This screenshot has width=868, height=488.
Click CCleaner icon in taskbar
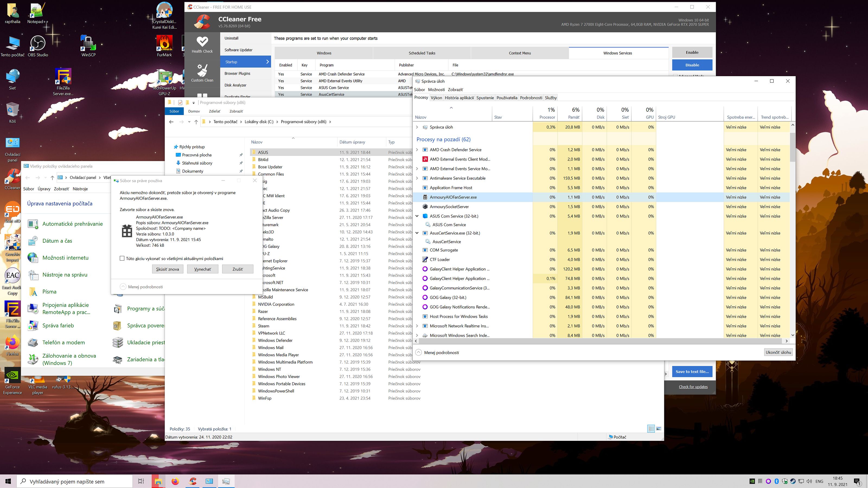pos(192,481)
